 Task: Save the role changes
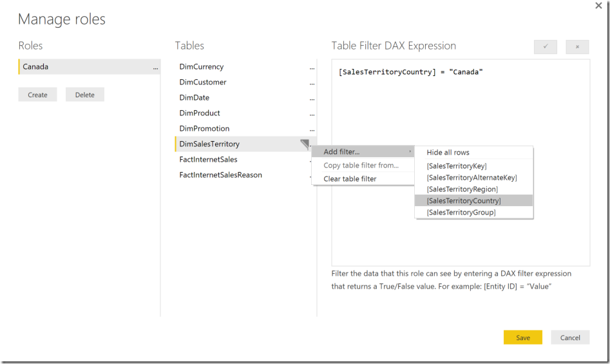(x=522, y=338)
